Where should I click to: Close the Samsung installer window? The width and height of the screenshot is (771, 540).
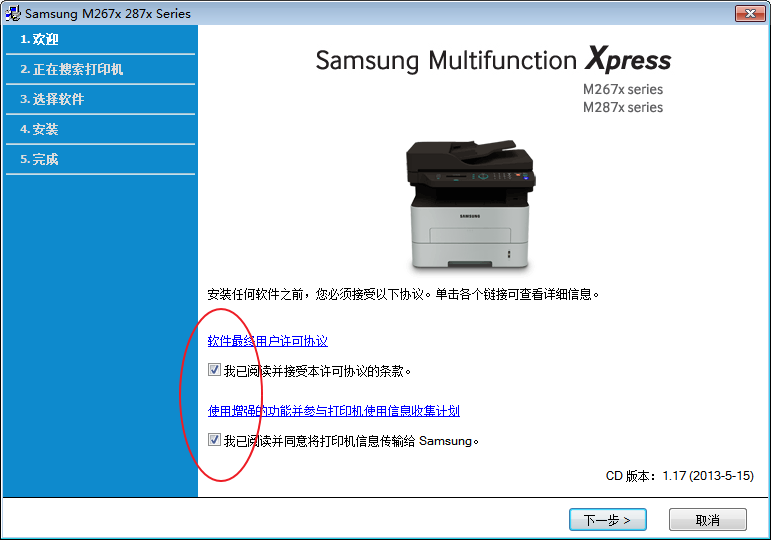(x=749, y=13)
